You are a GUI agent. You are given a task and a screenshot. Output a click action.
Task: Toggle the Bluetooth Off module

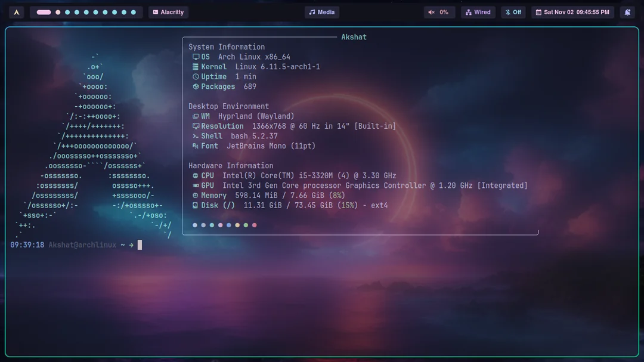pyautogui.click(x=513, y=13)
